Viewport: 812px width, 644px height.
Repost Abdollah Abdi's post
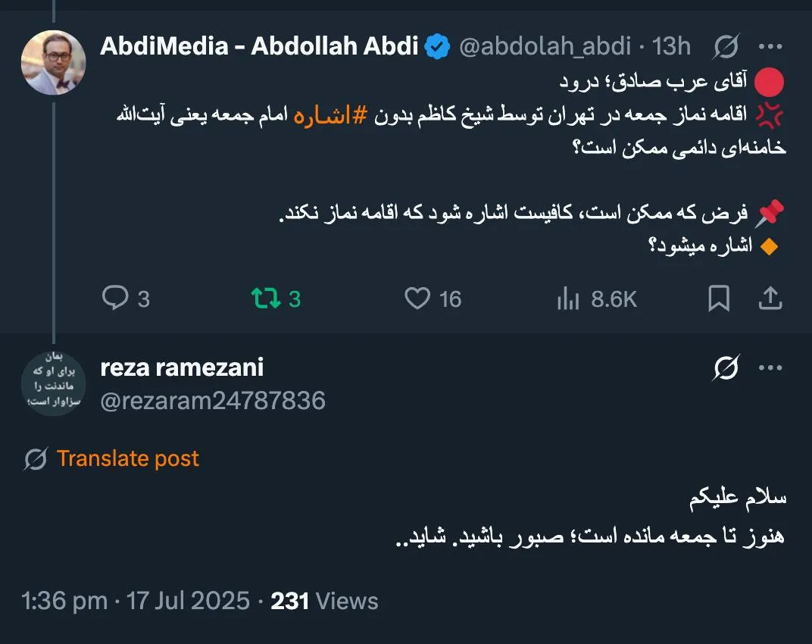pyautogui.click(x=266, y=299)
